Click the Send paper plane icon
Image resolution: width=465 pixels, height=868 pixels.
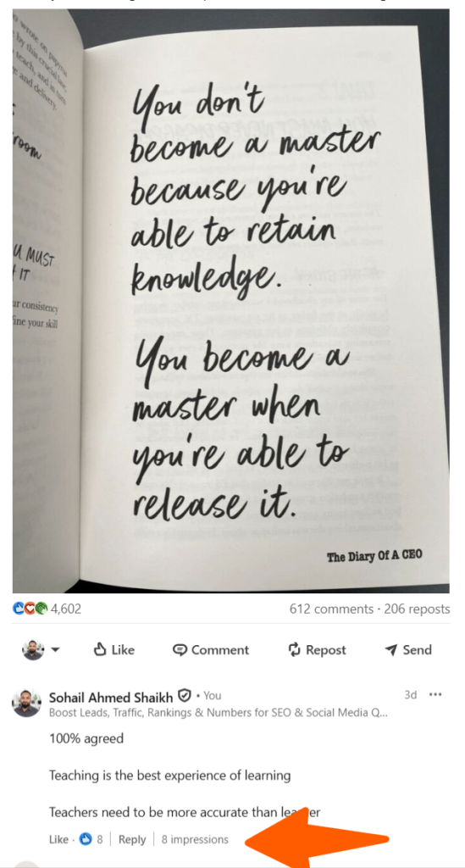point(391,650)
